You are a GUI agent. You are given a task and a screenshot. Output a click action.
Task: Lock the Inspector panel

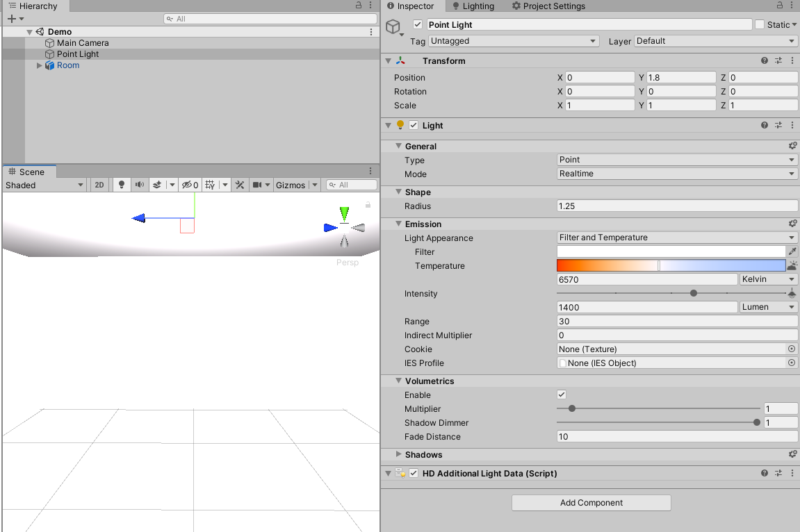pyautogui.click(x=780, y=5)
